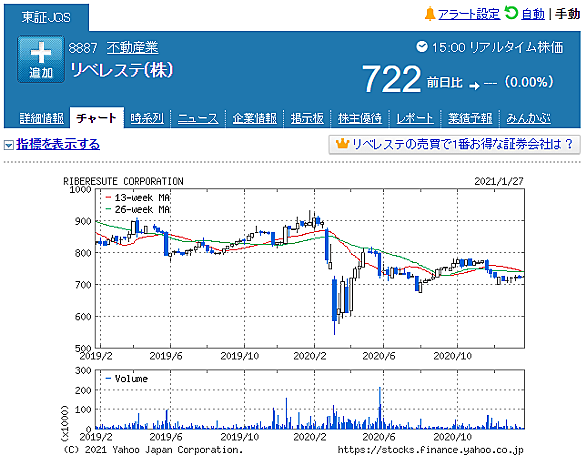Click the clock icon beside 15:00
586x460 pixels.
pyautogui.click(x=422, y=47)
